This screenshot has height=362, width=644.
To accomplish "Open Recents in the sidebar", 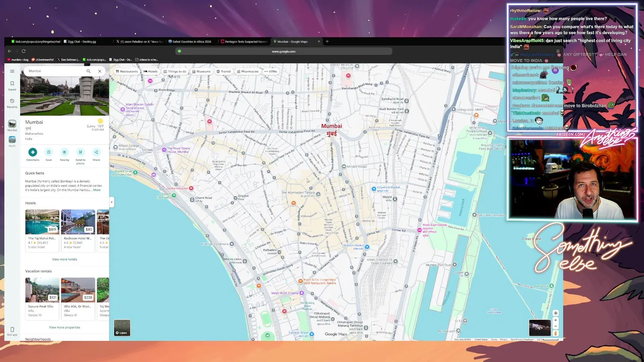I will tap(12, 103).
